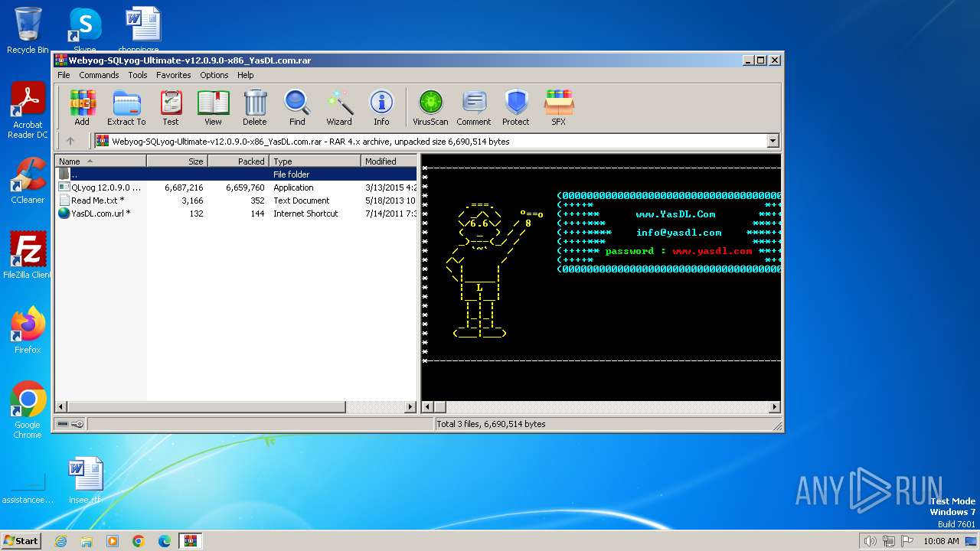Click the Delete trash icon
The height and width of the screenshot is (551, 980).
[x=255, y=108]
